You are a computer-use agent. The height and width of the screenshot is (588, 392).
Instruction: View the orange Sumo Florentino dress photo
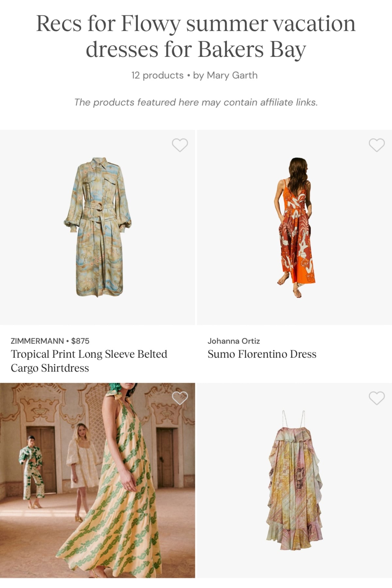[294, 227]
